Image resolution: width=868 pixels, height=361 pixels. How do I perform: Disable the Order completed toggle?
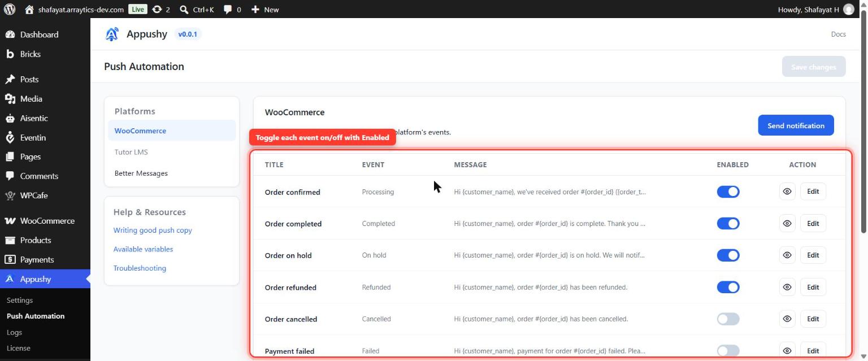[x=728, y=223]
